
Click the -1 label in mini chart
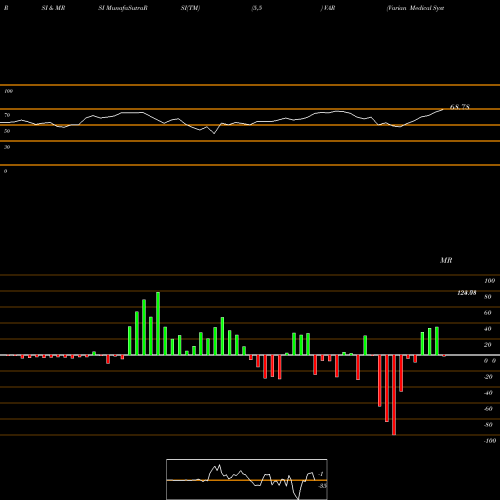point(321,474)
